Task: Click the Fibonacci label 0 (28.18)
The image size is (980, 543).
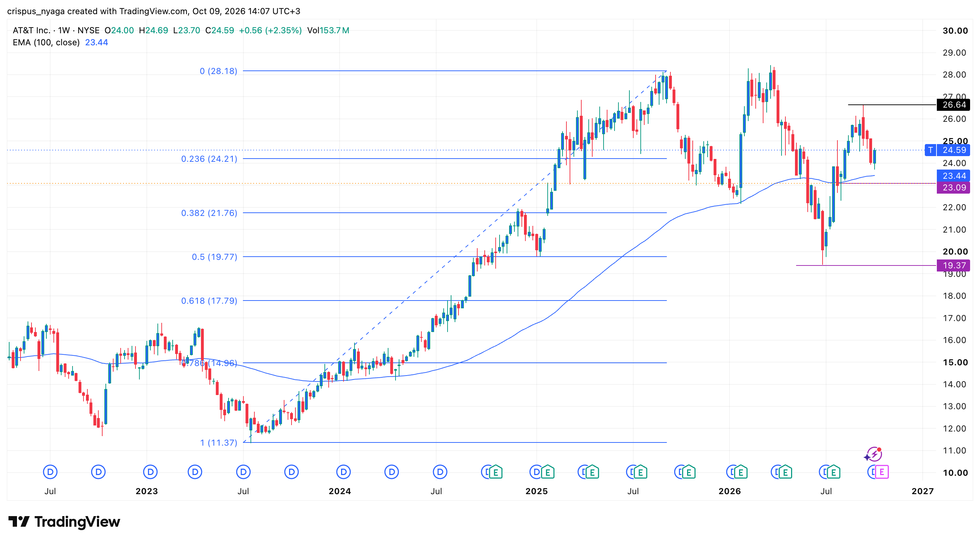Action: (x=218, y=71)
